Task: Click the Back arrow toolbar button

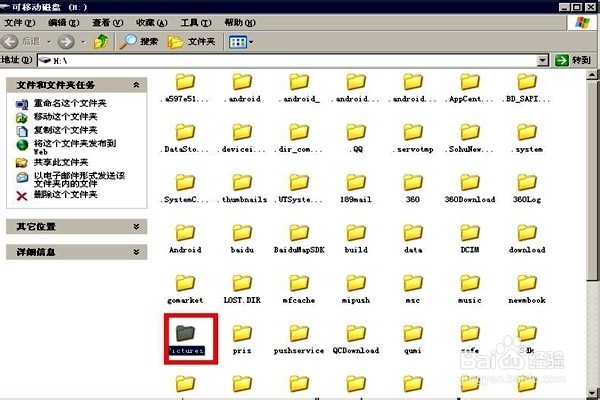Action: tap(10, 41)
